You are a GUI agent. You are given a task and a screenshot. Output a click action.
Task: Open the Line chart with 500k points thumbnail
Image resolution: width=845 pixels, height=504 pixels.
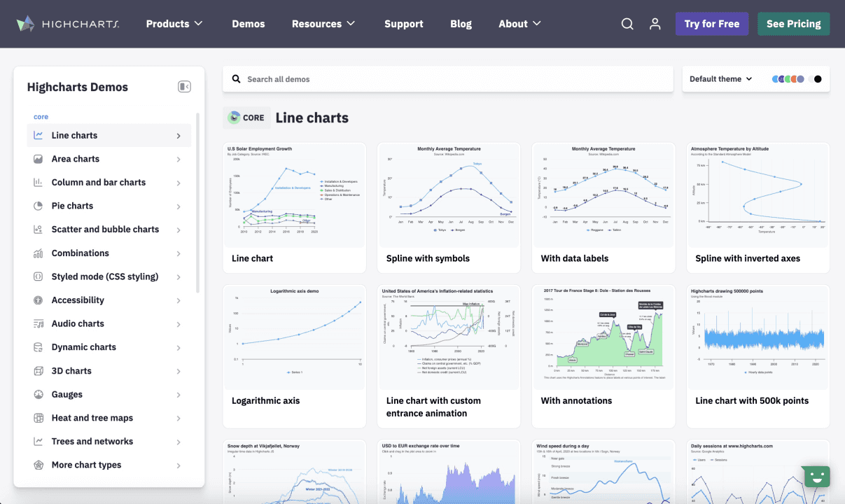tap(758, 337)
